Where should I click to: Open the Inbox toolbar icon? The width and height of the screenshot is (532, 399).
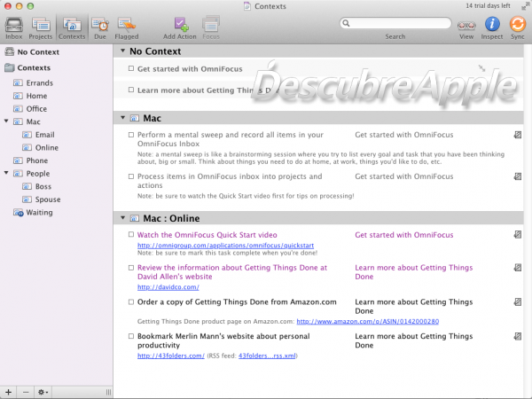[x=14, y=27]
